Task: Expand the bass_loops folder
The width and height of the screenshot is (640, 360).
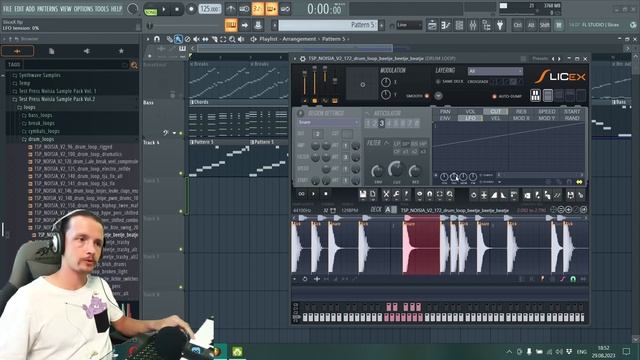Action: click(37, 116)
